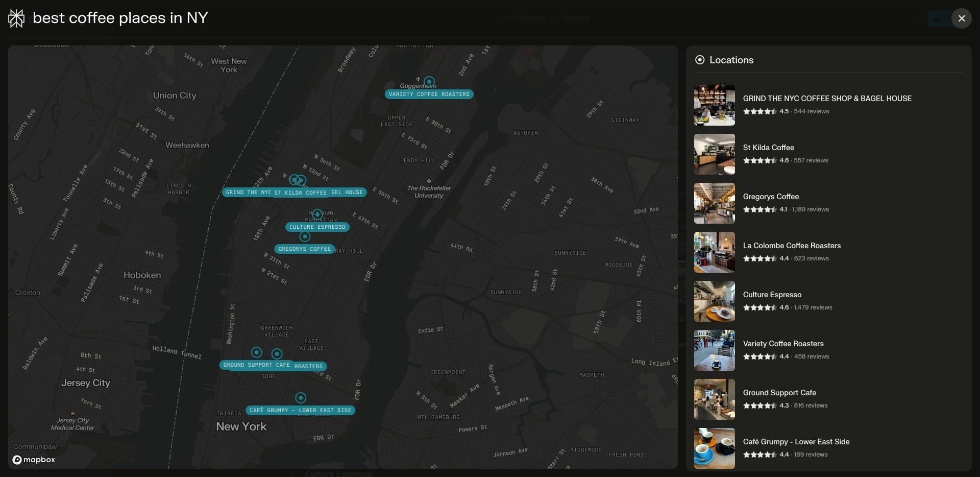Open the Culture Espresso thumbnail photo

pyautogui.click(x=715, y=301)
